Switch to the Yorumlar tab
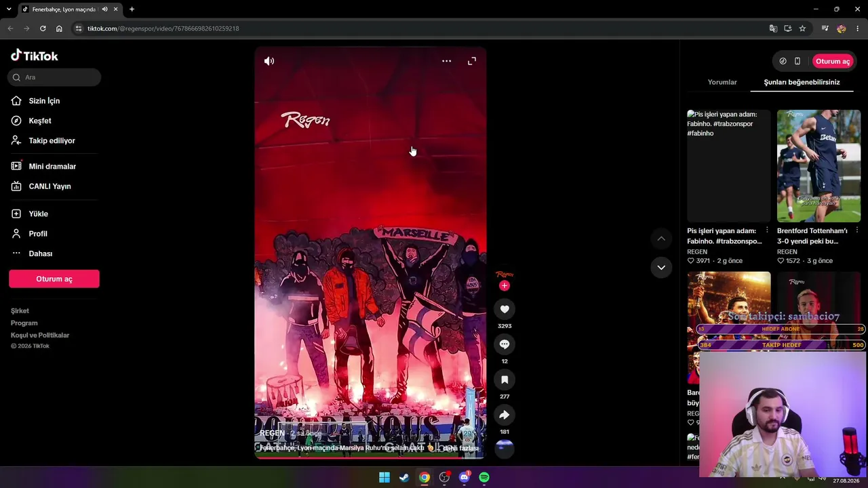 (722, 82)
